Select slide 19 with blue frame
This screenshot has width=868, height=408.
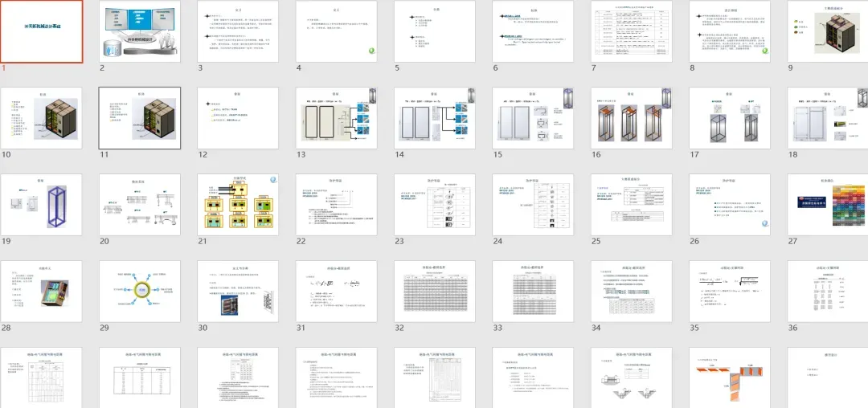tap(42, 205)
